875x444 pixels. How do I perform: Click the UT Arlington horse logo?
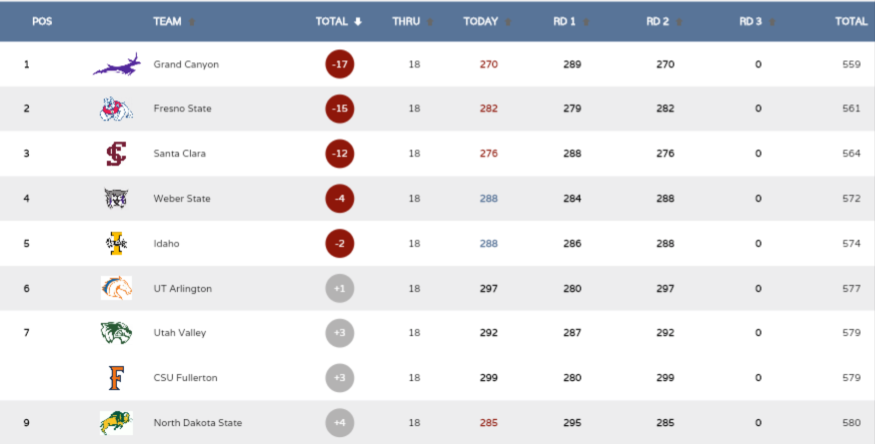tap(116, 288)
